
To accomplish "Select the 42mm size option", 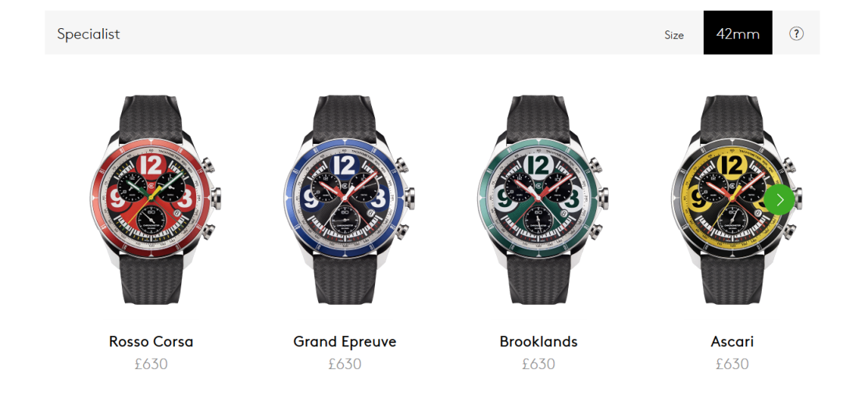I will click(738, 34).
